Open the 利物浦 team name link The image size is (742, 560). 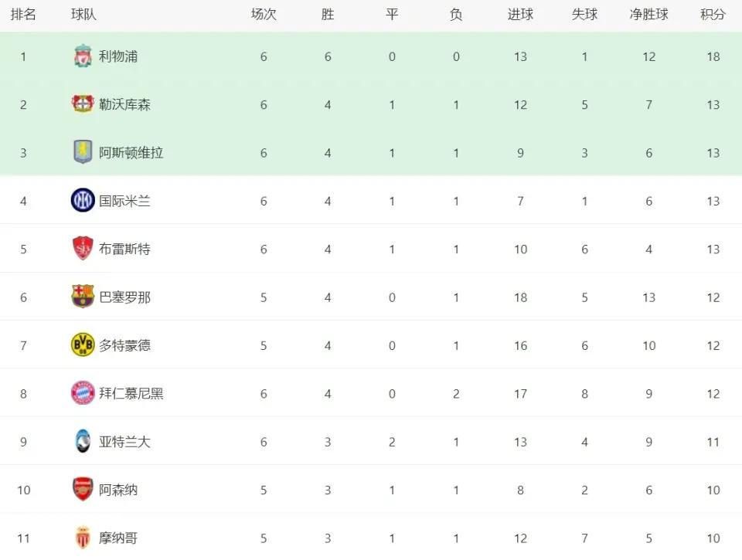[118, 56]
